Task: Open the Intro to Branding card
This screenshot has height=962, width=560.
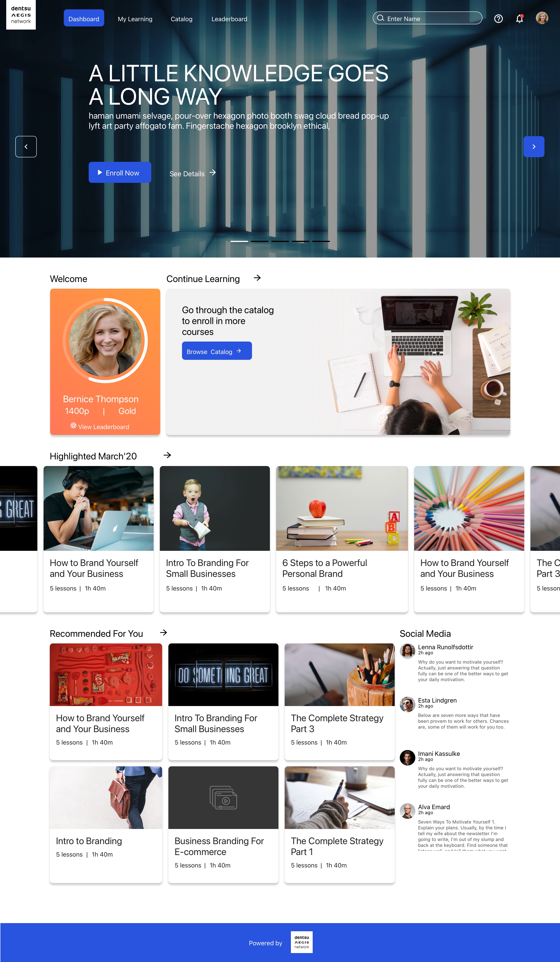Action: [106, 824]
